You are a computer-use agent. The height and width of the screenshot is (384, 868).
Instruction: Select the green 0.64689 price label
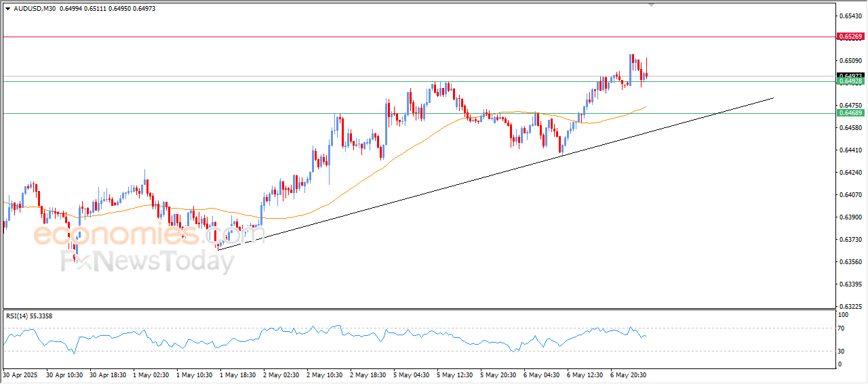[x=850, y=113]
